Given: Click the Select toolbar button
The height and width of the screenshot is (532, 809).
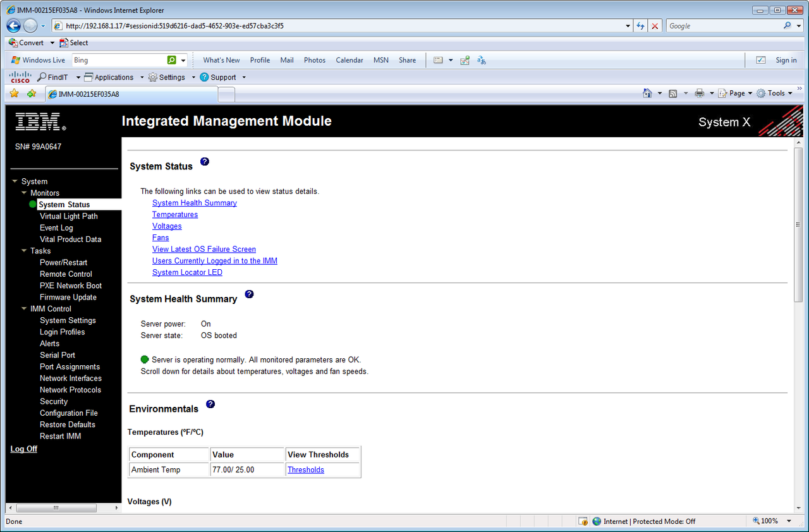Looking at the screenshot, I should coord(74,43).
